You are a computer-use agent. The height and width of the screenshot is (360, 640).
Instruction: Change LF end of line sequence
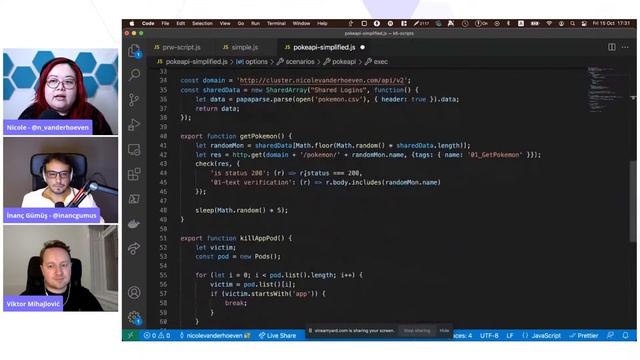(x=510, y=336)
